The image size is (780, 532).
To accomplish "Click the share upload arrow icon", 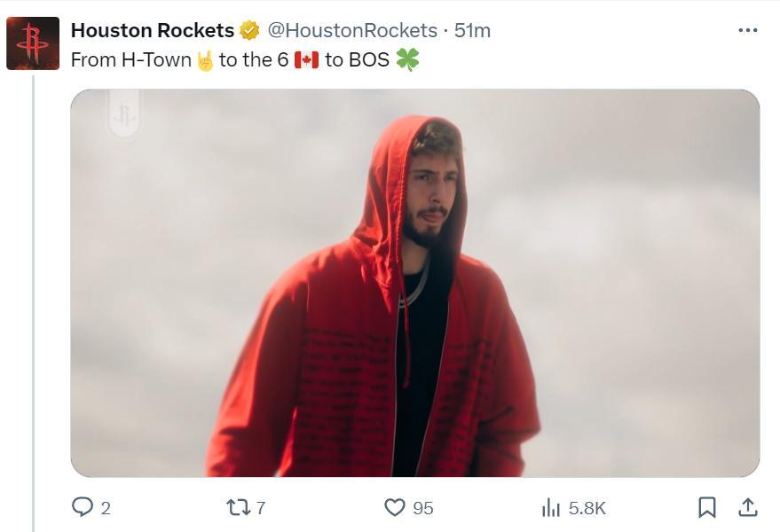I will (748, 507).
